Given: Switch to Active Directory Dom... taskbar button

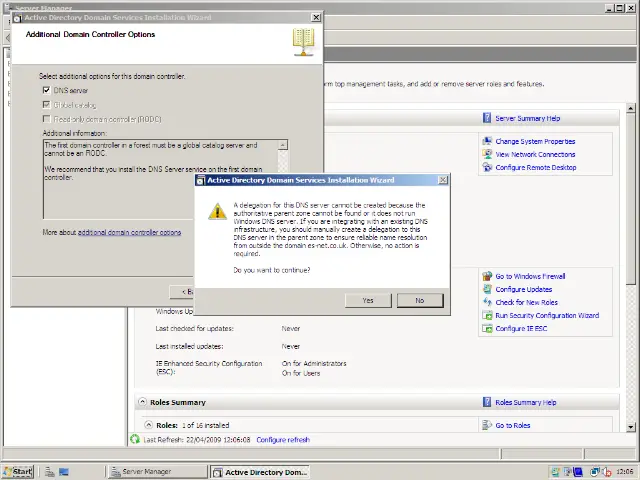Looking at the screenshot, I should (260, 472).
